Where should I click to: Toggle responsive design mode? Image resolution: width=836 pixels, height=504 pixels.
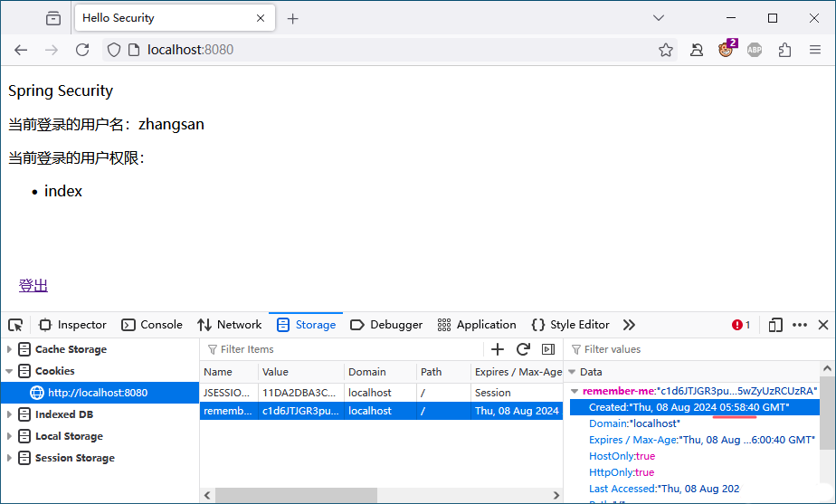coord(775,325)
